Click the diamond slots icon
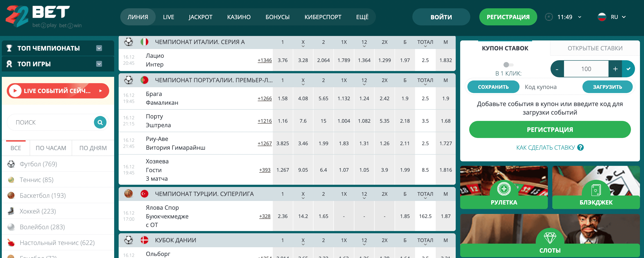 (x=550, y=238)
